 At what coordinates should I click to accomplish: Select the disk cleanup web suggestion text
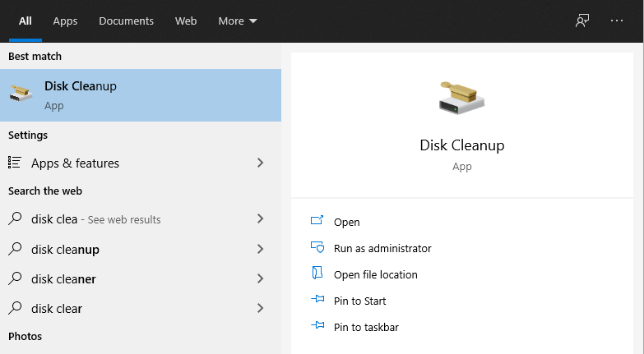65,250
